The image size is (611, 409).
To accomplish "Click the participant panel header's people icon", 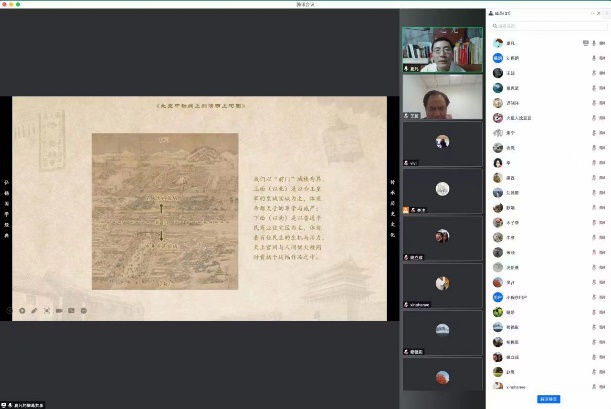I will pos(491,12).
